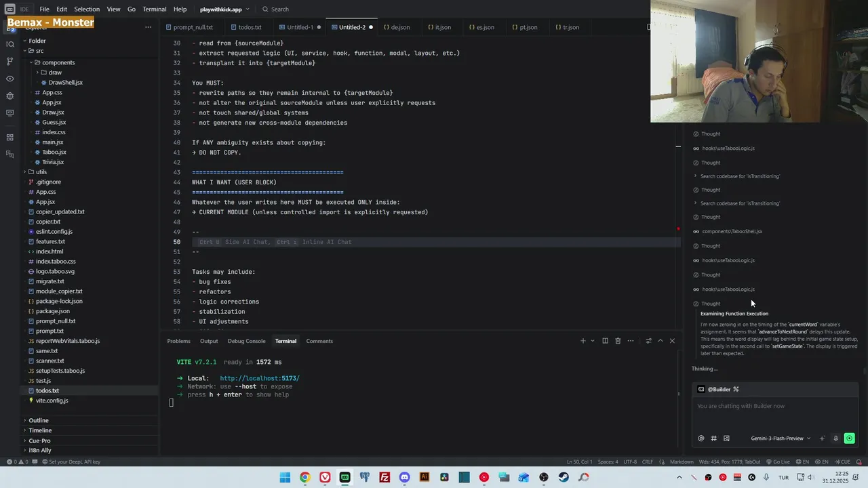Click the green stop generation button

[x=849, y=439]
